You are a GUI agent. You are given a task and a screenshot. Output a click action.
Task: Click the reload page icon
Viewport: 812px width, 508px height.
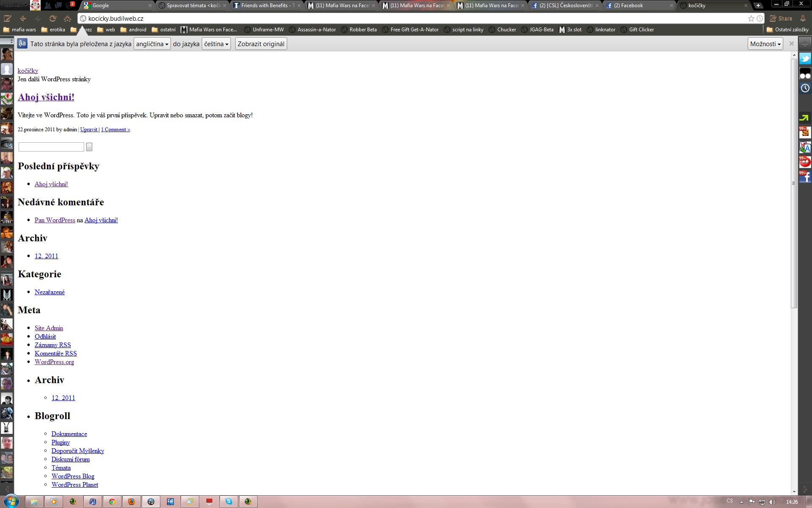click(x=52, y=19)
